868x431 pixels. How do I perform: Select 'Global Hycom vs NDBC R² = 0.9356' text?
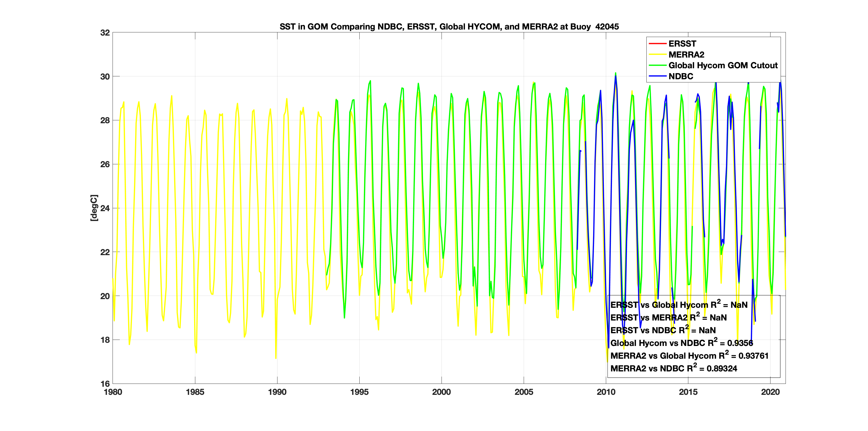[681, 343]
